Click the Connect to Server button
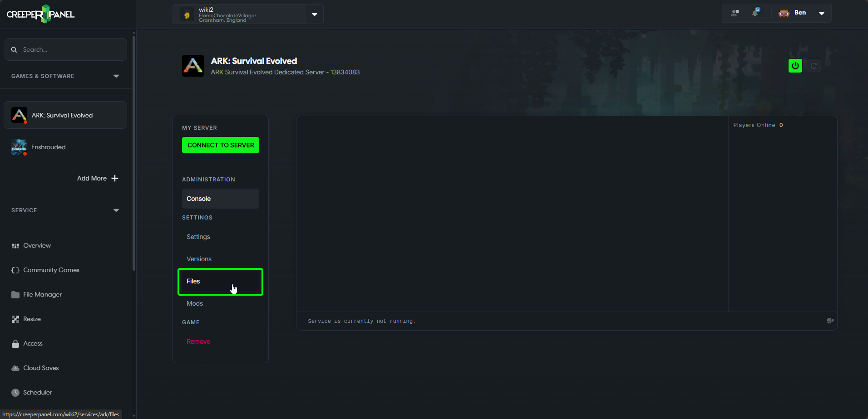 (x=221, y=145)
